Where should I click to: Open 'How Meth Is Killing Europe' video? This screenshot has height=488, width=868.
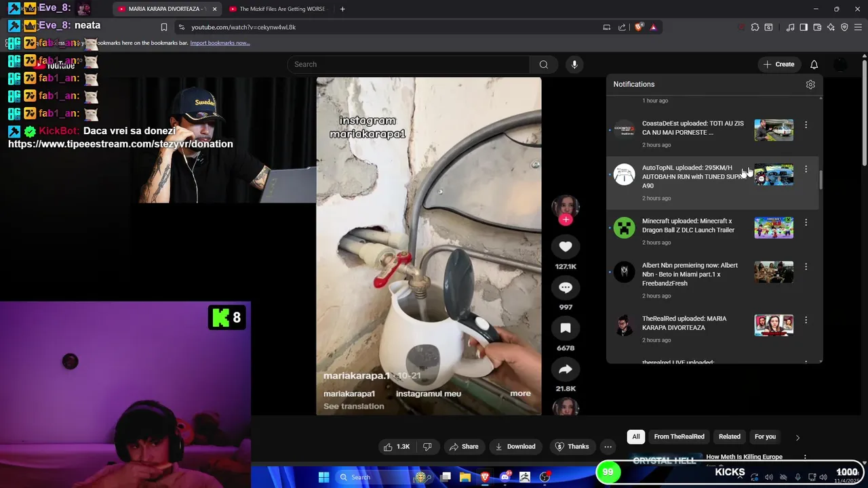click(744, 457)
